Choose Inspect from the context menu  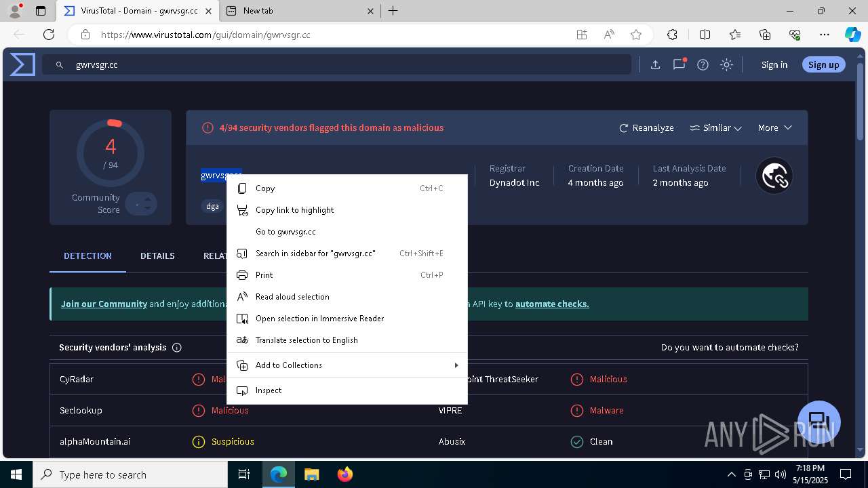pyautogui.click(x=347, y=390)
